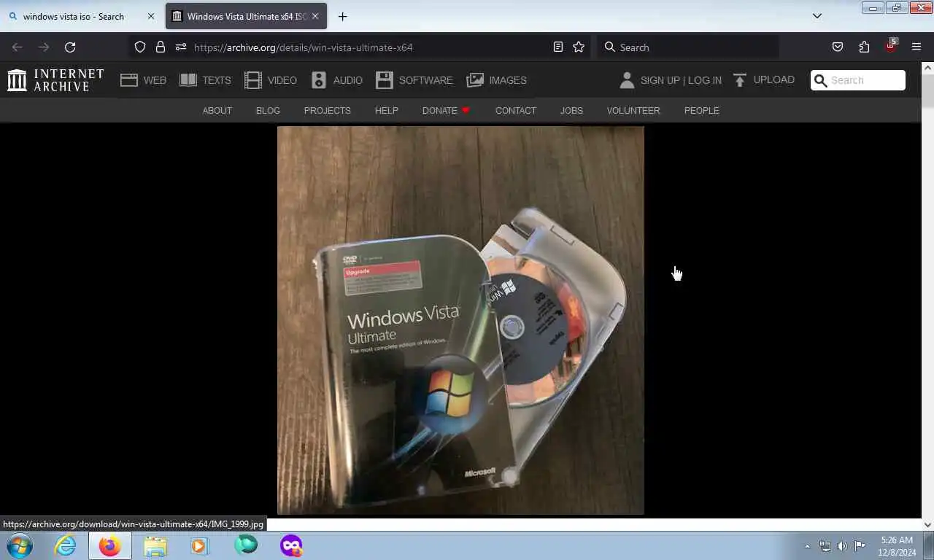Focus the Firefox Search box

tap(688, 47)
